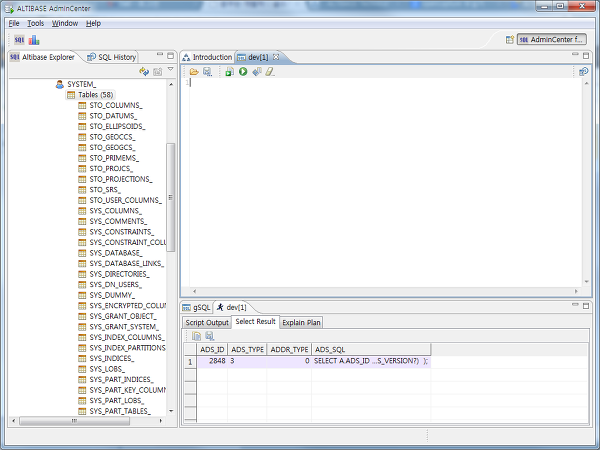Click the Open Perspective icon
Viewport: 600px width, 450px height.
click(509, 39)
